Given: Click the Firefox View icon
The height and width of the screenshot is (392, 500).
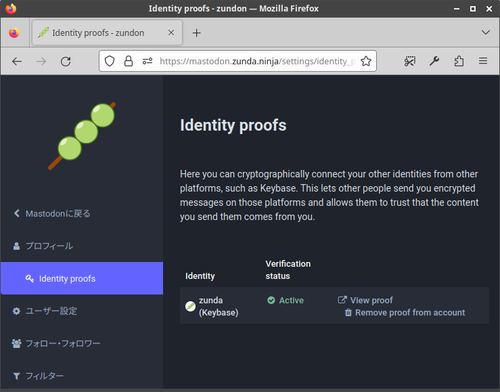Looking at the screenshot, I should pyautogui.click(x=14, y=33).
